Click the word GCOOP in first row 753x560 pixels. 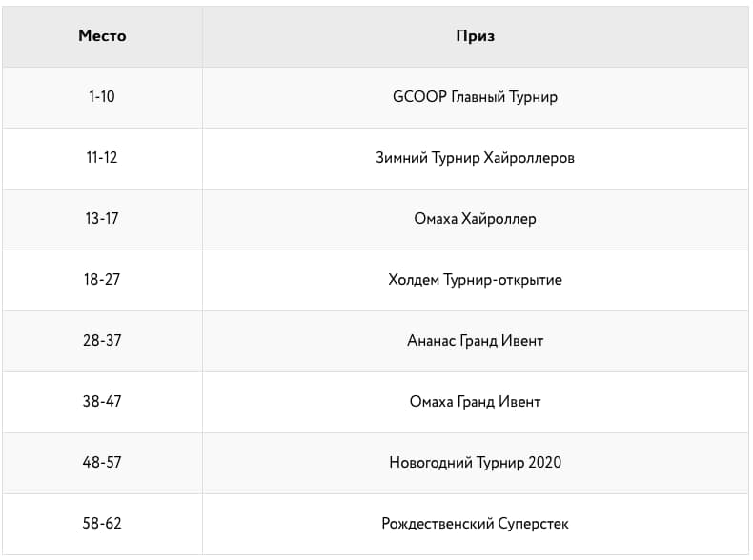[x=419, y=97]
